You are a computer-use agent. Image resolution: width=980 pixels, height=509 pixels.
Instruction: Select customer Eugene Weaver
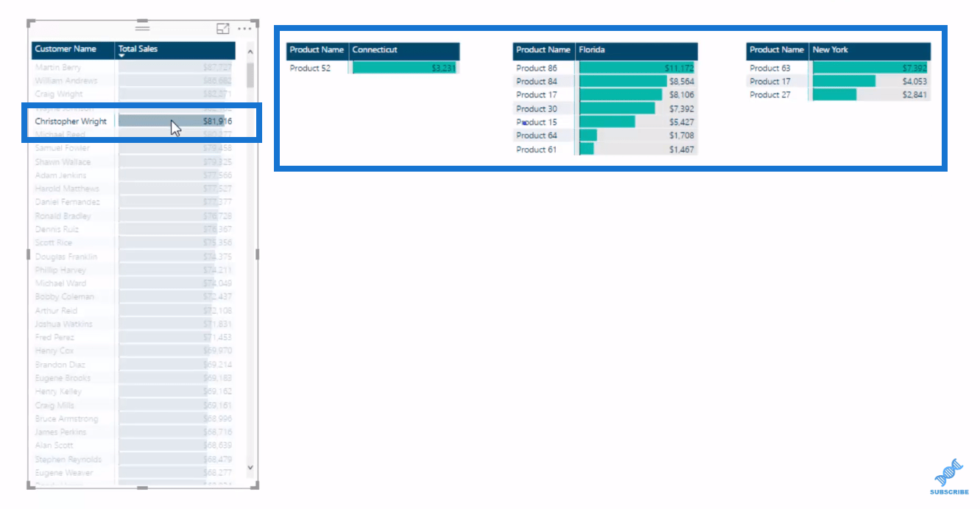point(63,472)
